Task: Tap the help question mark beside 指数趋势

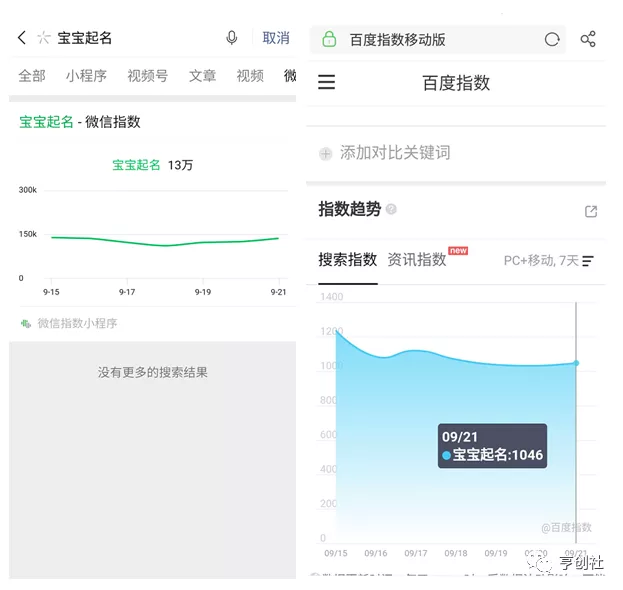Action: 391,209
